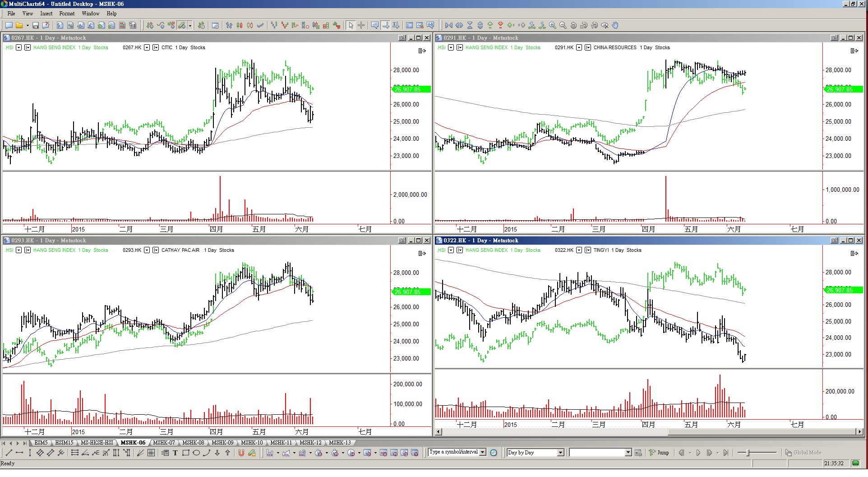Select the crosshair cursor tool
The width and height of the screenshot is (868, 477).
coord(361,26)
